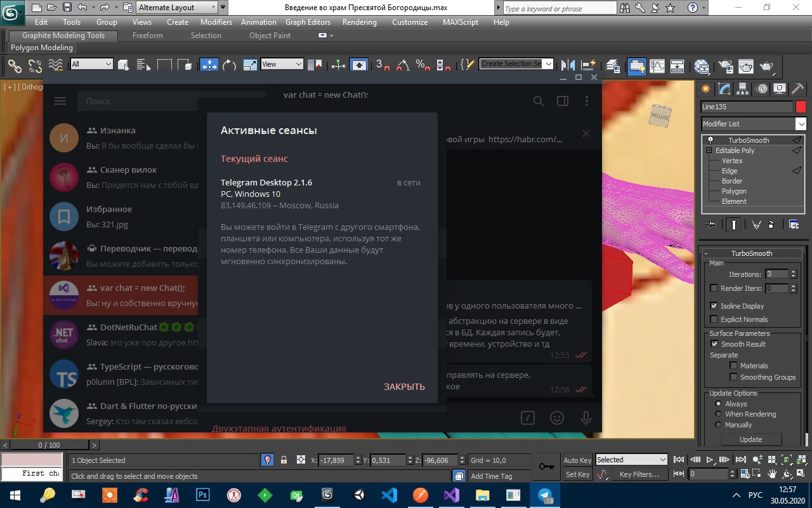Toggle Window/Crossing selection mode
This screenshot has height=508, width=812.
click(x=185, y=65)
